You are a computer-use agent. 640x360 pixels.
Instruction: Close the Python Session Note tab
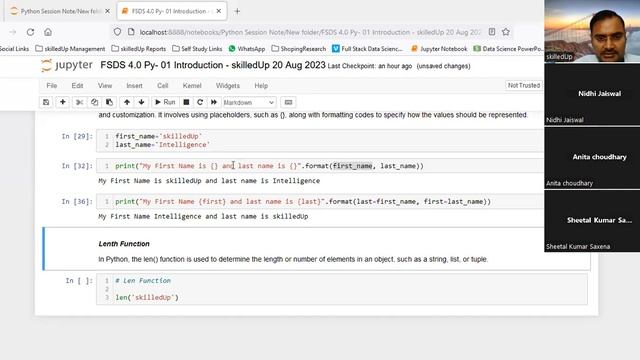(x=107, y=11)
